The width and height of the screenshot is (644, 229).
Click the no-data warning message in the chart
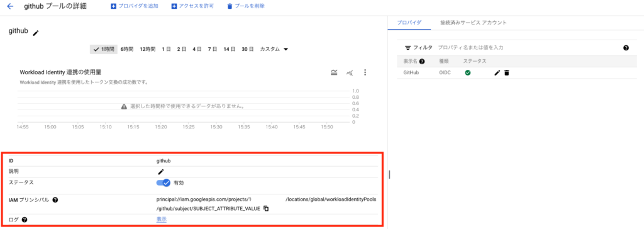pyautogui.click(x=183, y=106)
